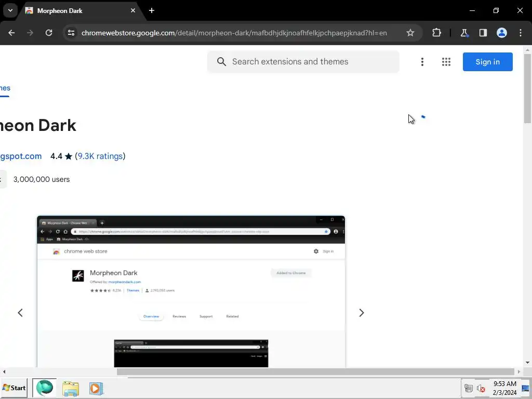Focus the Search extensions and themes field
This screenshot has height=399, width=532.
[x=303, y=62]
